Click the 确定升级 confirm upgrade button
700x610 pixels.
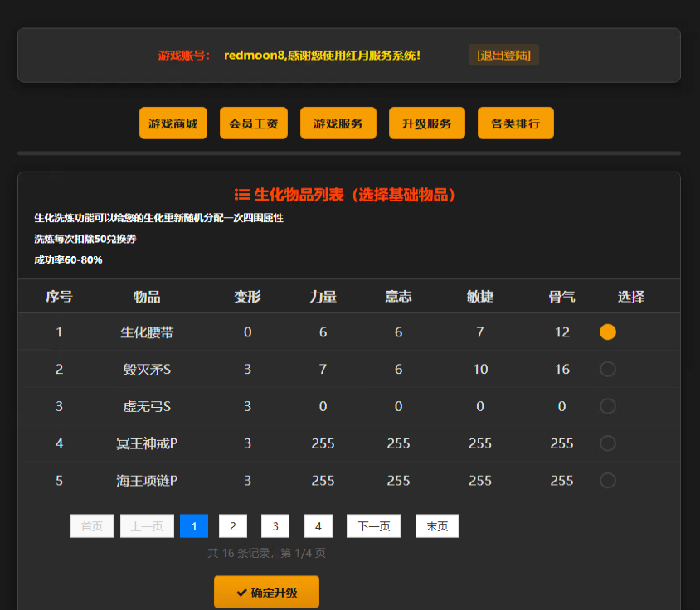coord(267,592)
